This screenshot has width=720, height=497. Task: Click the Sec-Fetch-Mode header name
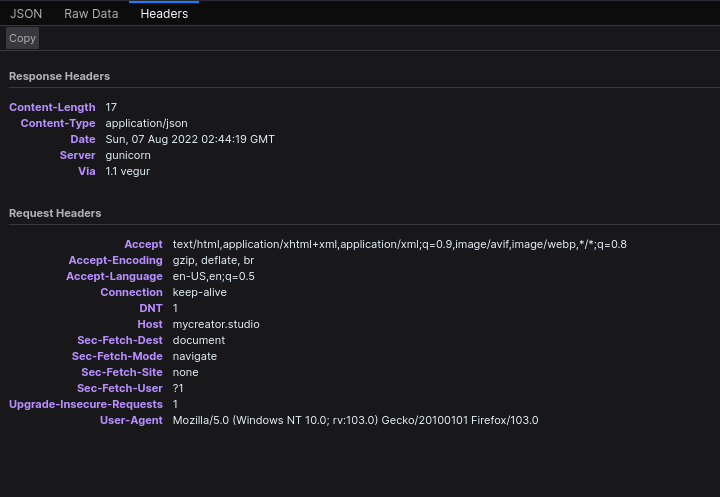pyautogui.click(x=117, y=356)
